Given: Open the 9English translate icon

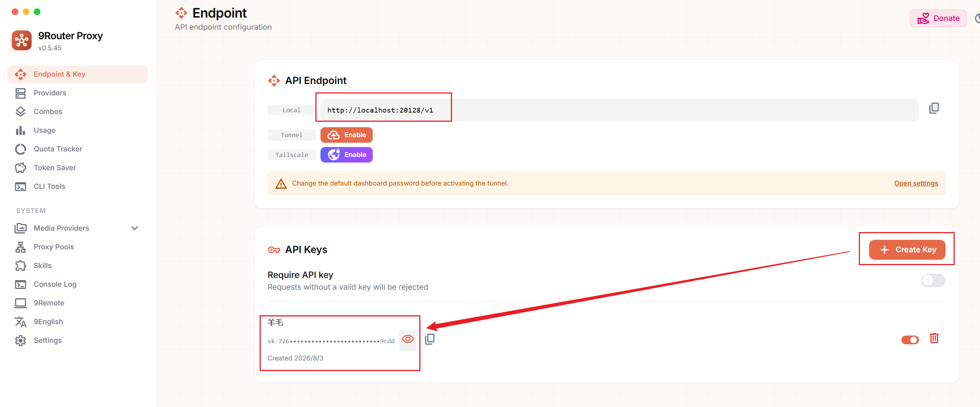Looking at the screenshot, I should 21,322.
